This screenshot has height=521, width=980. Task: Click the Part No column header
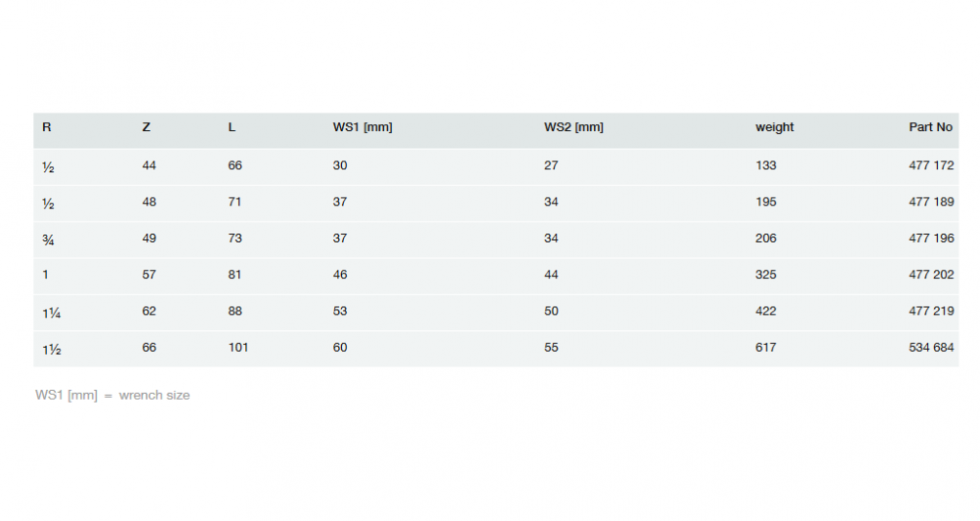point(930,127)
